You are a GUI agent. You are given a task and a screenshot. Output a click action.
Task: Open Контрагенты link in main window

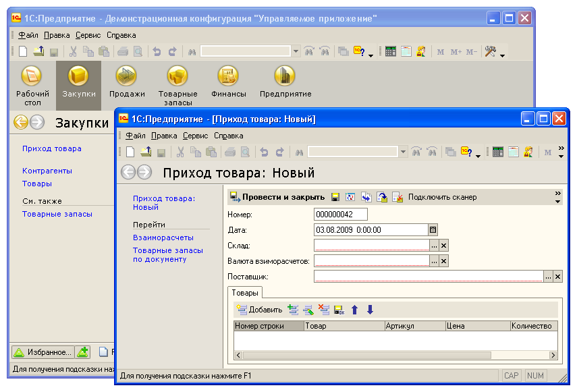point(47,171)
